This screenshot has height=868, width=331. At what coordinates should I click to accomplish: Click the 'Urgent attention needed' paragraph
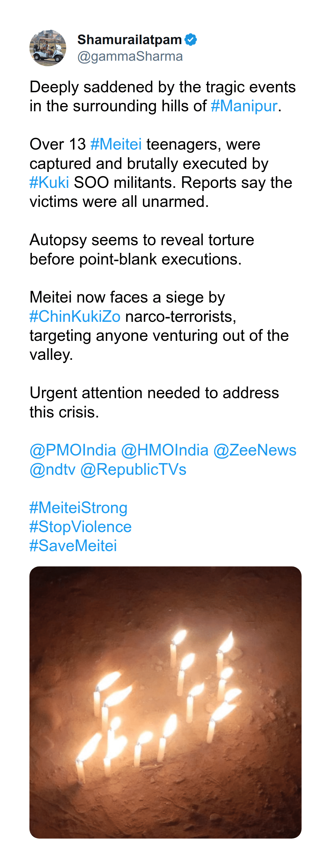pyautogui.click(x=154, y=402)
